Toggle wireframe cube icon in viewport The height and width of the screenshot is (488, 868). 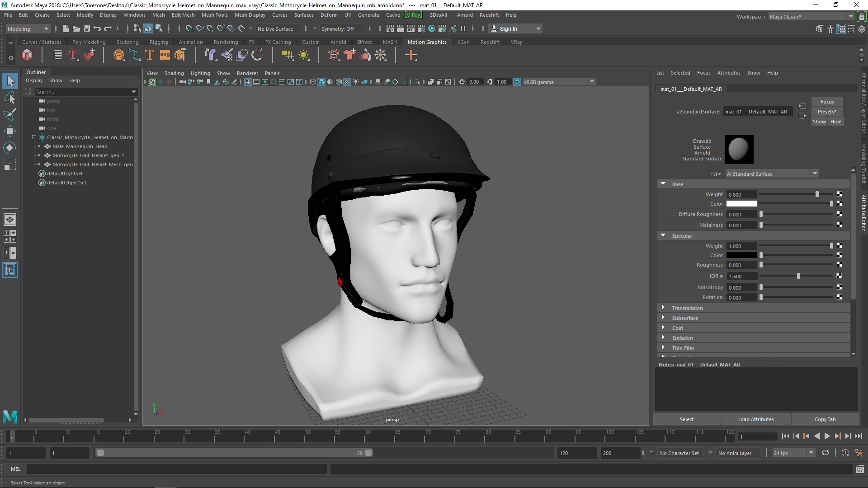click(x=313, y=82)
